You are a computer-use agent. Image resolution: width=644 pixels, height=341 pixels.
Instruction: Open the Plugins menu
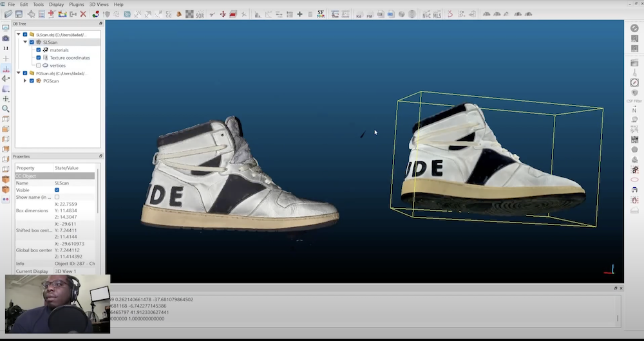point(77,5)
